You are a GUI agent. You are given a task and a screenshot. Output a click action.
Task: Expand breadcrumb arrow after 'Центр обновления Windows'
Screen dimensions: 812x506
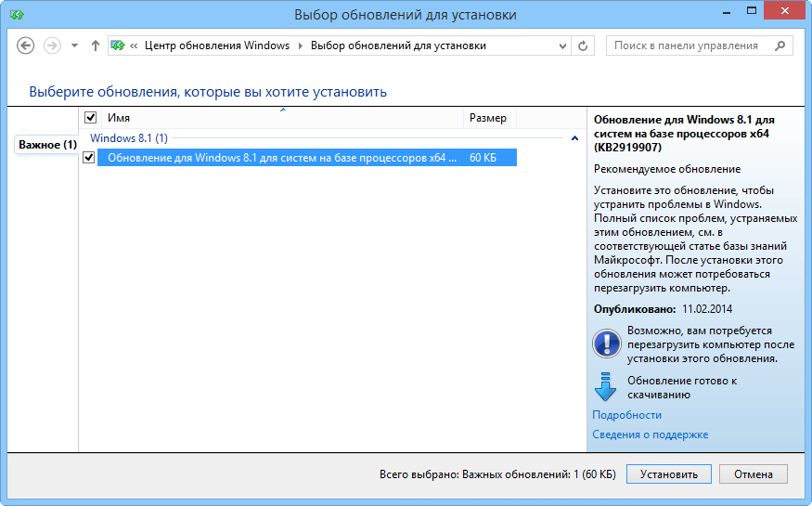(x=301, y=45)
